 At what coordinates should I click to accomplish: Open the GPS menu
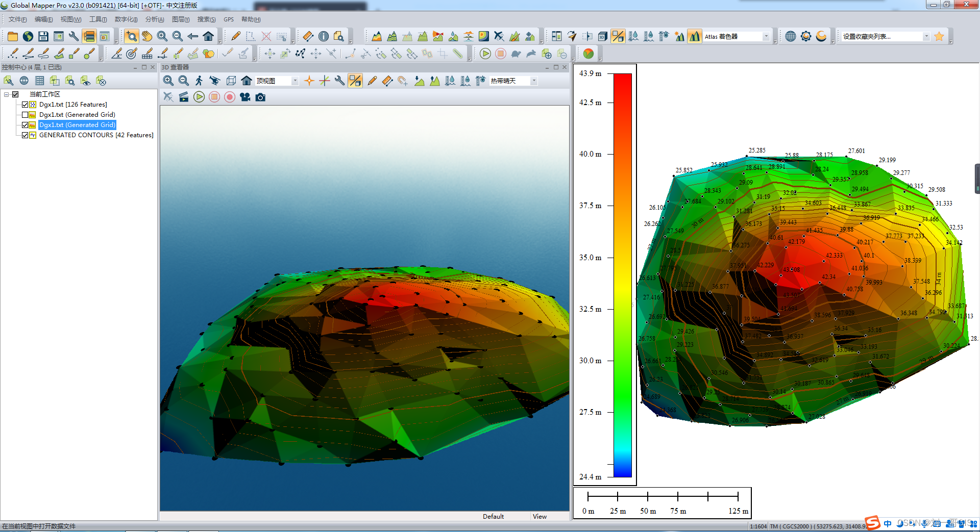click(229, 19)
